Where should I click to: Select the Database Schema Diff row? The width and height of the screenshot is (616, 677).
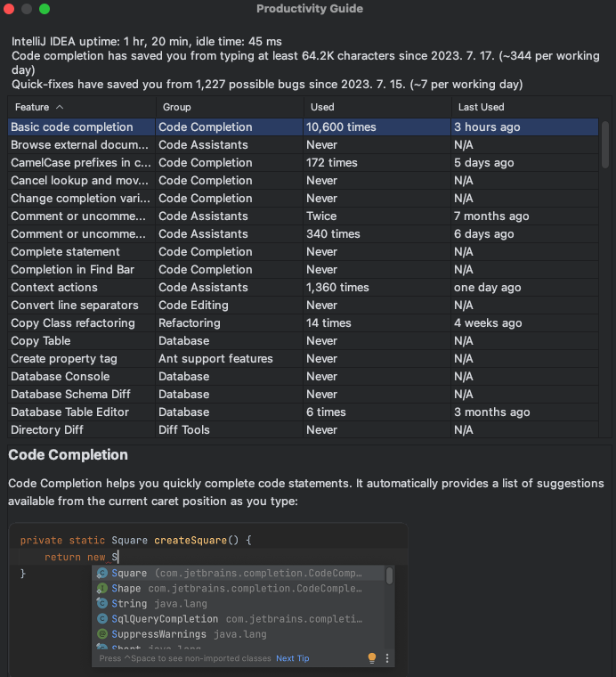coord(303,395)
